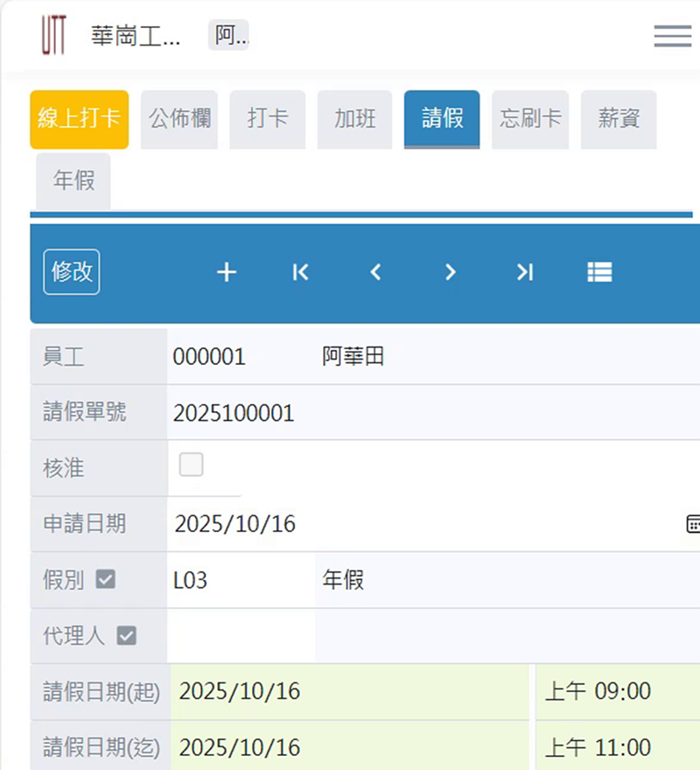The width and height of the screenshot is (700, 770).
Task: Jump to the first record
Action: tap(301, 272)
